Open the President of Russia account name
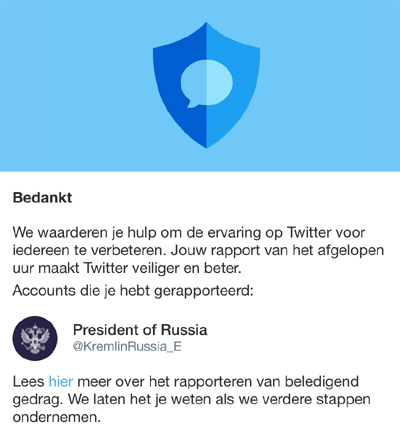 140,330
